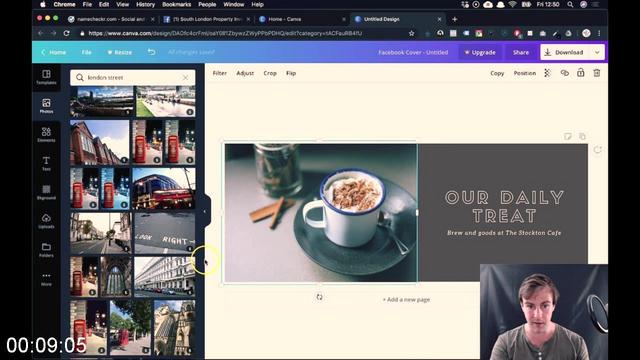
Task: Bookmark the page with the star icon
Action: [411, 33]
